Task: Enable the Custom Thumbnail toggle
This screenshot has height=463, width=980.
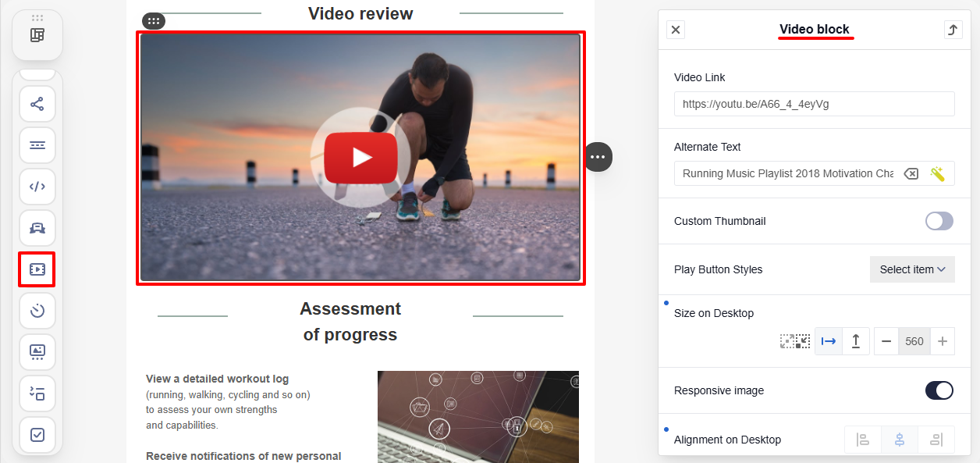Action: (939, 221)
